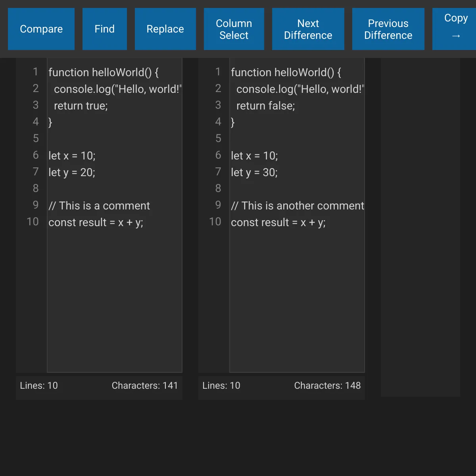Click the left pane 'Characters: 141' status
This screenshot has height=476, width=476.
point(145,386)
